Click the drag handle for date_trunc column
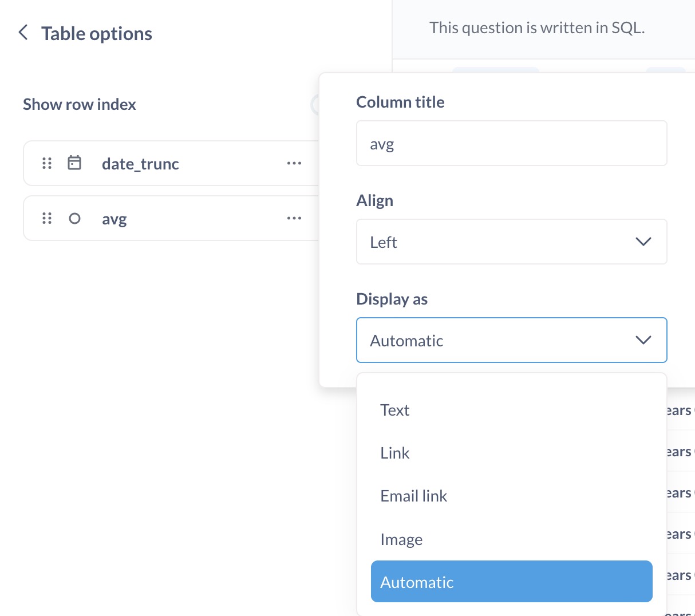The width and height of the screenshot is (695, 616). pos(47,164)
